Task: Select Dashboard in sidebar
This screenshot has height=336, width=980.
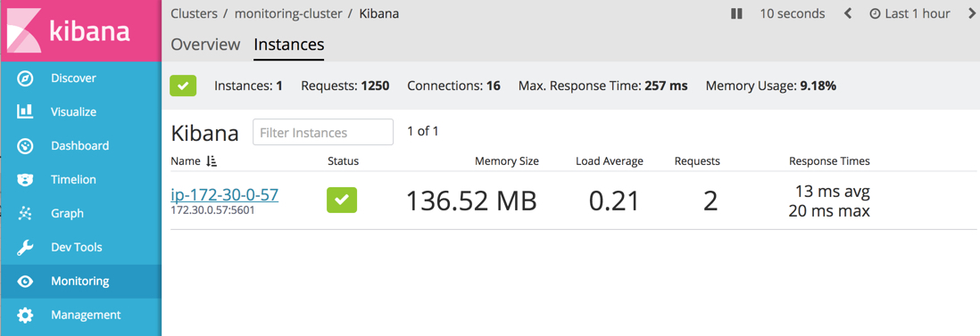Action: (x=80, y=146)
